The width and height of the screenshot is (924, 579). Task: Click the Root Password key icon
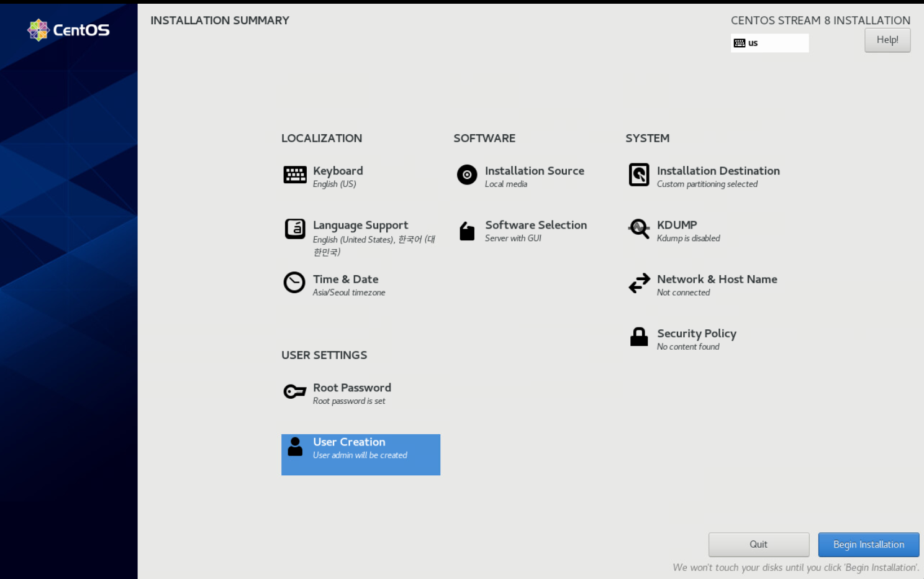tap(295, 391)
